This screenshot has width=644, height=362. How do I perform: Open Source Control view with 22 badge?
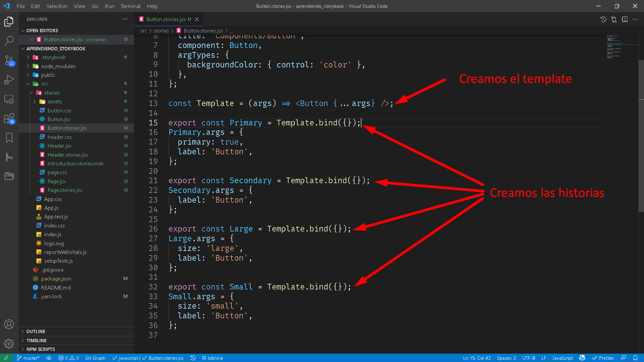point(9,60)
